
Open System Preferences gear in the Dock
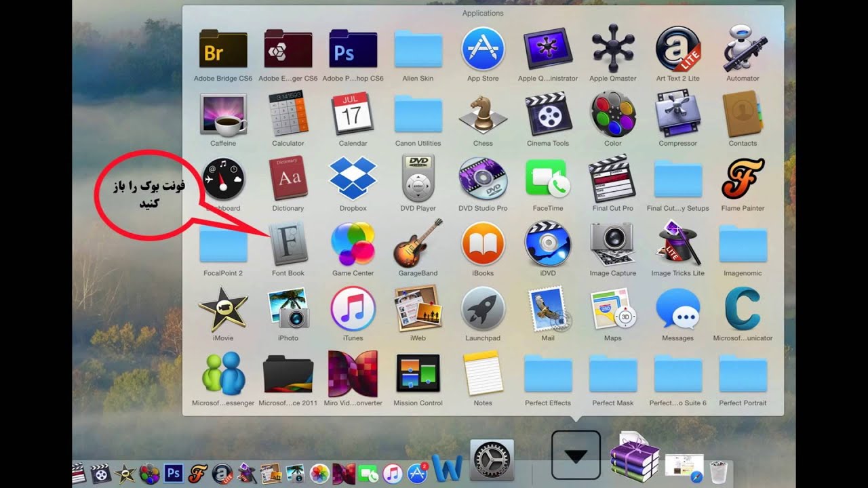(x=492, y=460)
